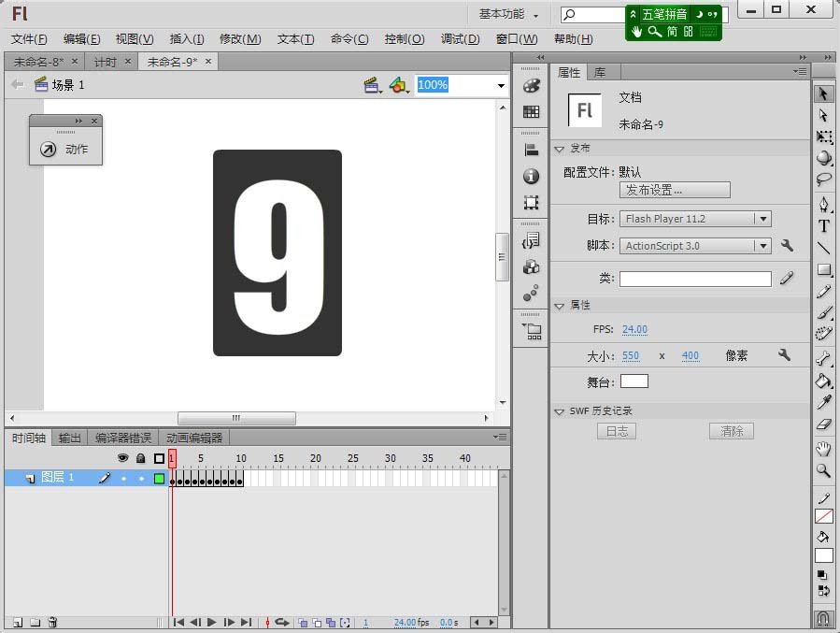Open the 100% zoom dropdown
The image size is (840, 633).
501,85
